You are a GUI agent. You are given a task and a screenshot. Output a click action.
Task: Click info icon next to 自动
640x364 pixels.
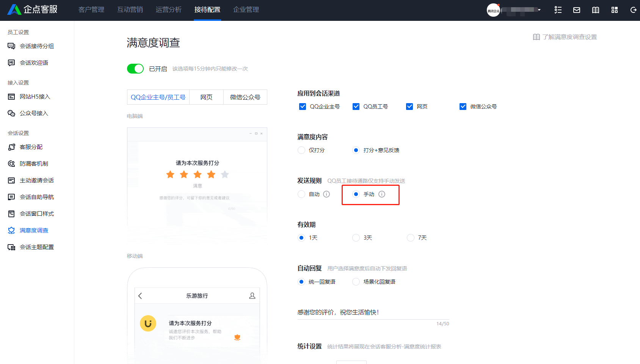coord(326,194)
